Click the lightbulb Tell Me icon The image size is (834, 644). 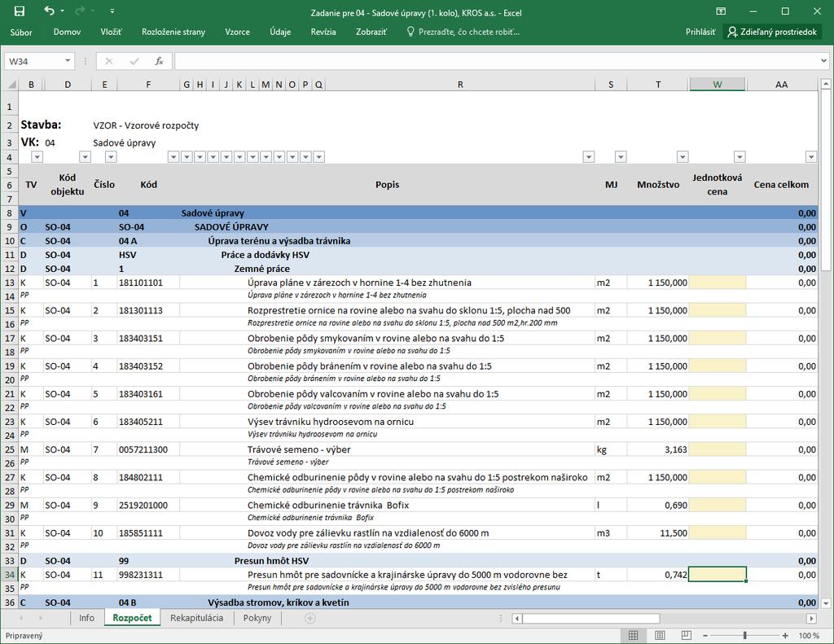pos(410,32)
